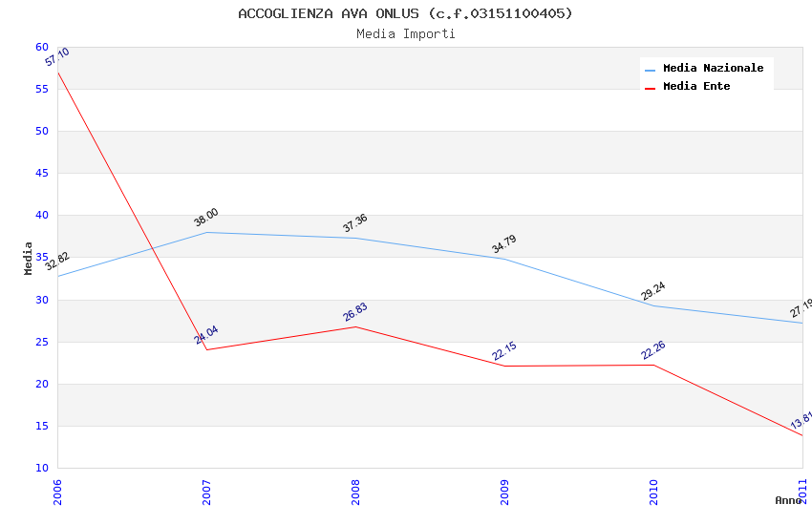Click the red Media Ente legend swatch
Screen dimensions: 812x525
point(651,88)
